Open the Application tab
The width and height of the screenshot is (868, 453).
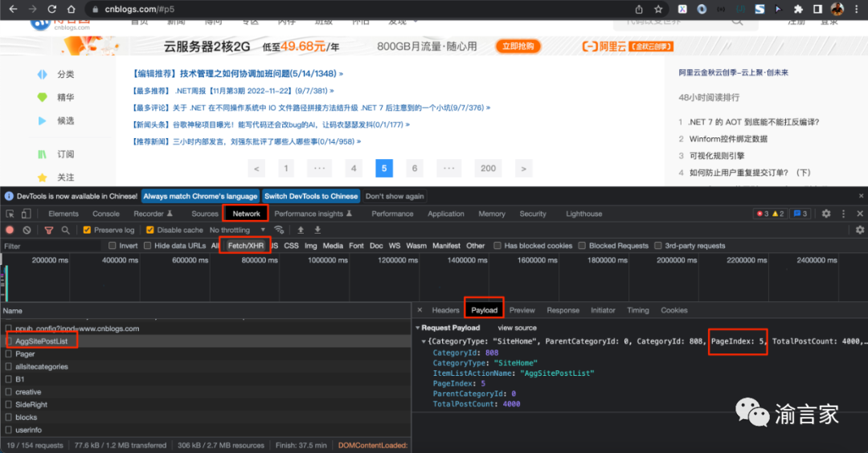click(445, 214)
